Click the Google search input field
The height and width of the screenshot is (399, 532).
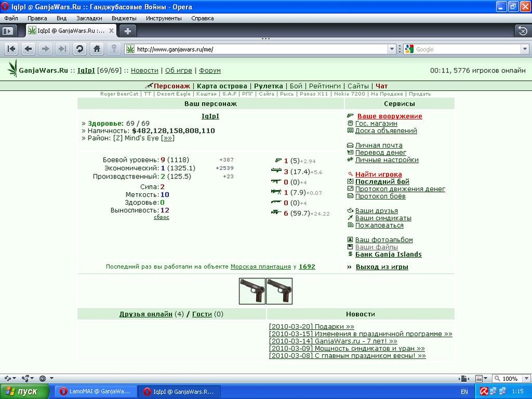(x=467, y=49)
